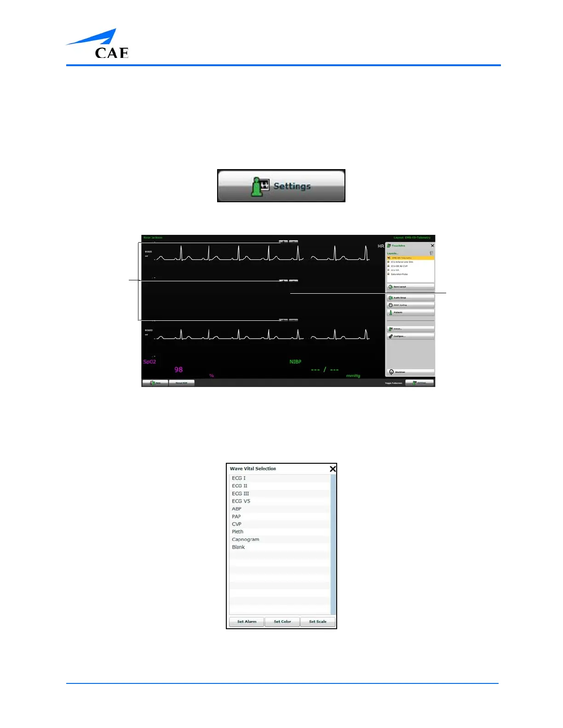This screenshot has width=563, height=728.
Task: Click the plus button above the lower ECG waveform
Action: click(283, 319)
